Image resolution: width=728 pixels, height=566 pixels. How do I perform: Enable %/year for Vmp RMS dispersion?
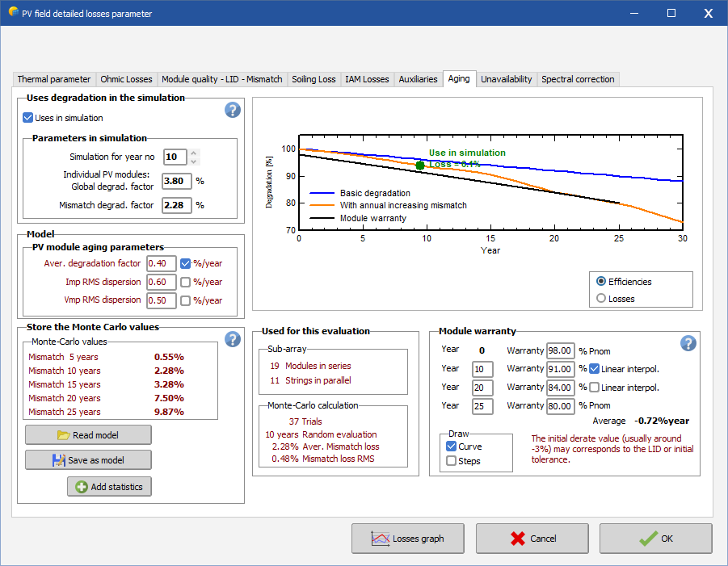pos(185,300)
